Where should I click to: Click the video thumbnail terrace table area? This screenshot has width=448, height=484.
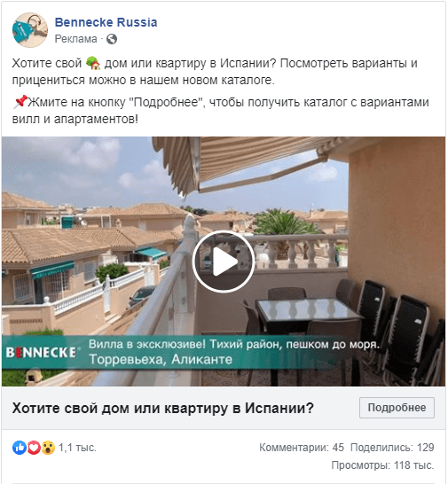tap(308, 312)
